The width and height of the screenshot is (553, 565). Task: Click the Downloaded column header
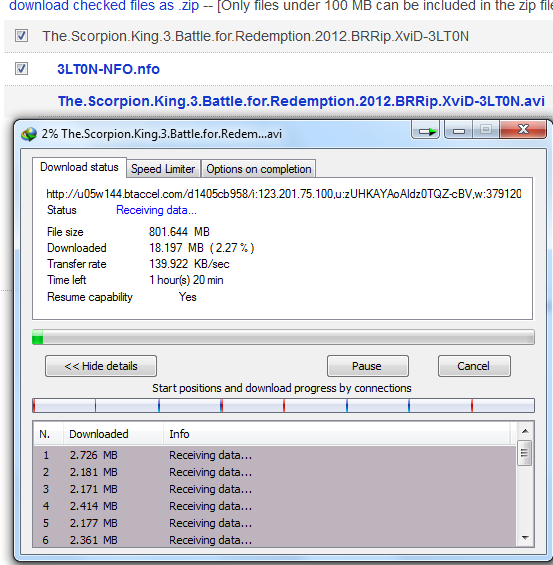click(x=113, y=434)
